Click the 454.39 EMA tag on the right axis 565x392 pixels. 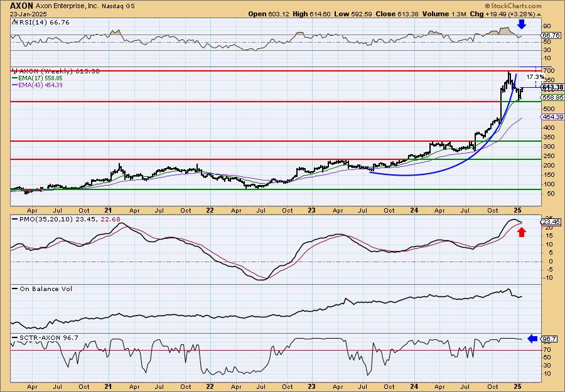[552, 117]
